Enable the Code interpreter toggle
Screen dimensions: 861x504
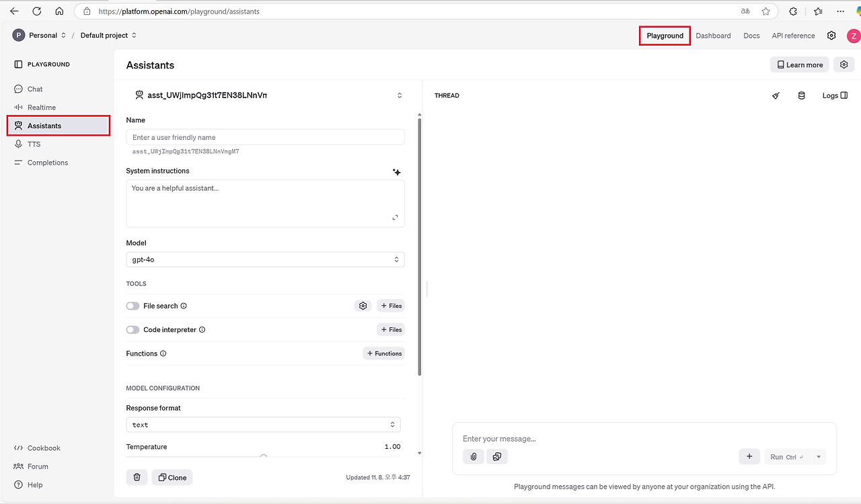pyautogui.click(x=133, y=330)
